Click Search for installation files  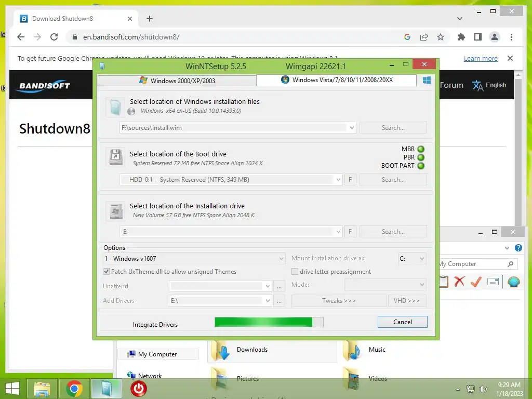pyautogui.click(x=393, y=128)
